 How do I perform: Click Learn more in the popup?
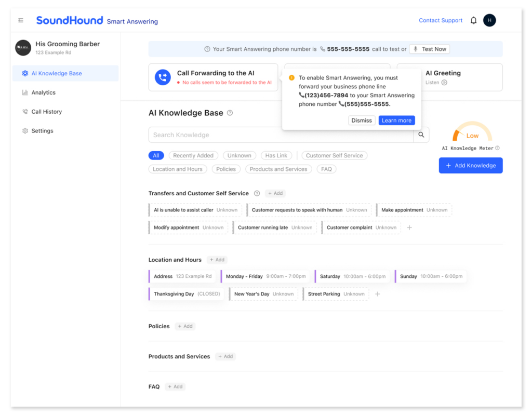click(396, 121)
